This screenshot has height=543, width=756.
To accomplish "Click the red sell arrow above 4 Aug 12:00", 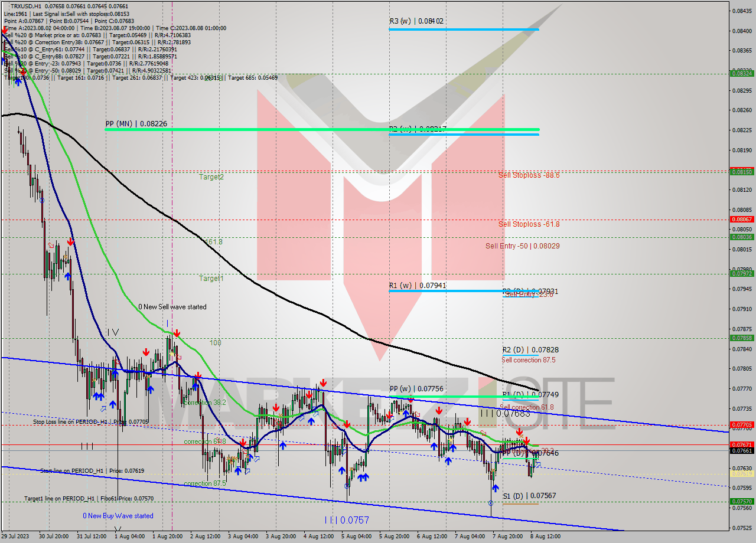I will tap(324, 383).
